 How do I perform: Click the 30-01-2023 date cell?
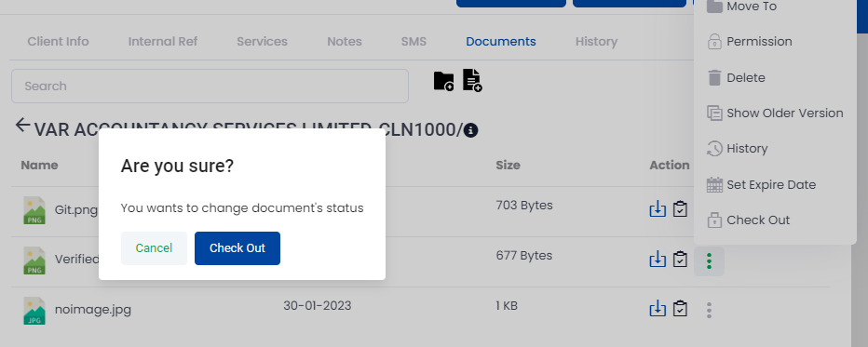point(318,305)
